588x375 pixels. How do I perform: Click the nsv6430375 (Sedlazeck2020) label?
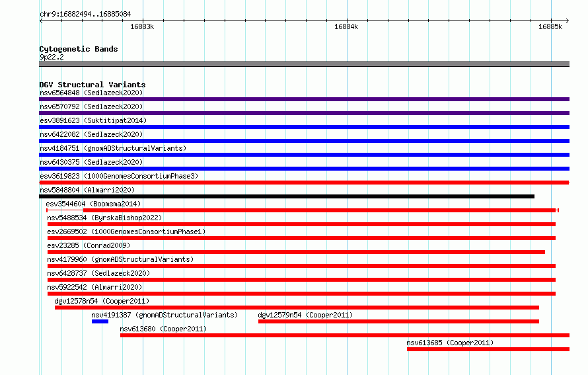(91, 162)
